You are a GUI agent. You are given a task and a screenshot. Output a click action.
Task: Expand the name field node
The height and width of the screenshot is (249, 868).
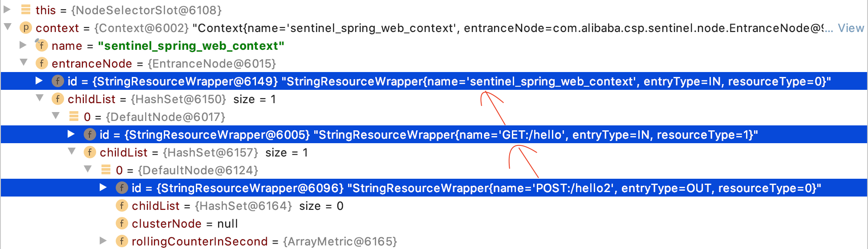23,45
